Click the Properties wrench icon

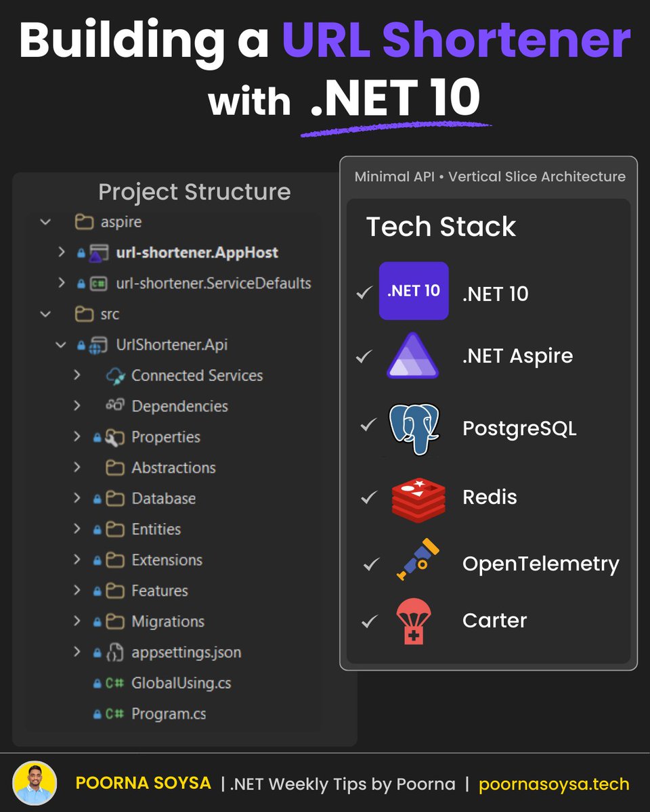[115, 437]
